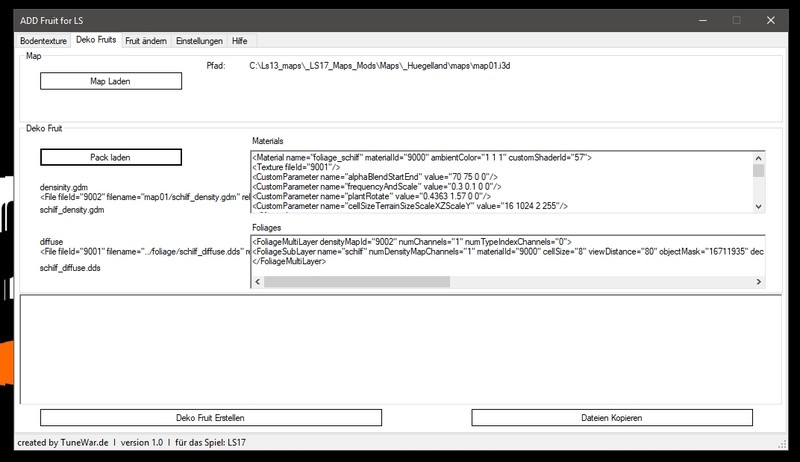Close the ADD Fruit for LS window
This screenshot has height=462, width=800.
point(775,20)
